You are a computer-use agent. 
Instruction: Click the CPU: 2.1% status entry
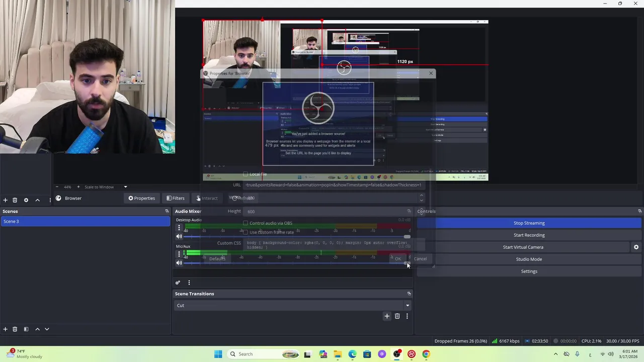pos(592,341)
